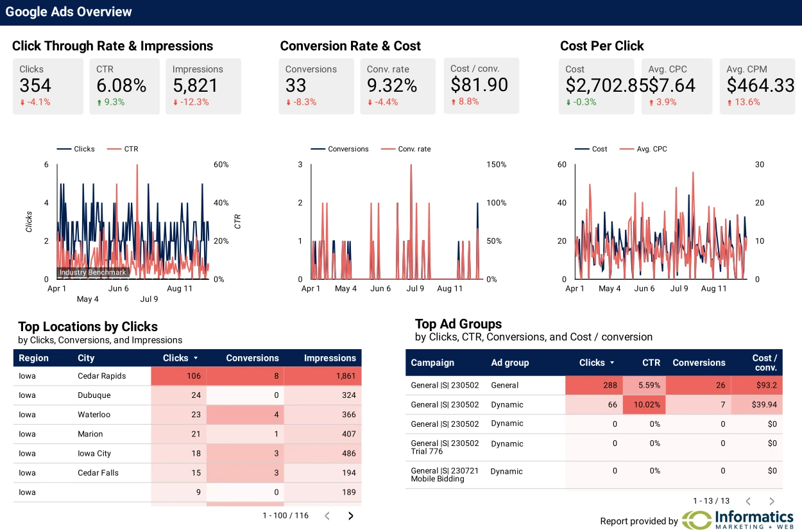Select the Cedar Rapids row city

pos(101,376)
